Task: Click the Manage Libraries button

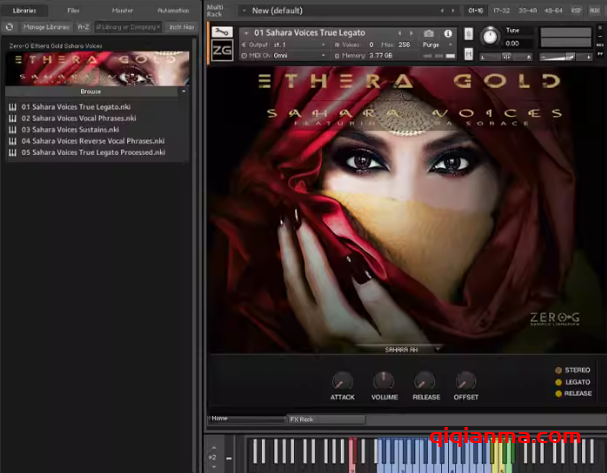Action: [46, 27]
